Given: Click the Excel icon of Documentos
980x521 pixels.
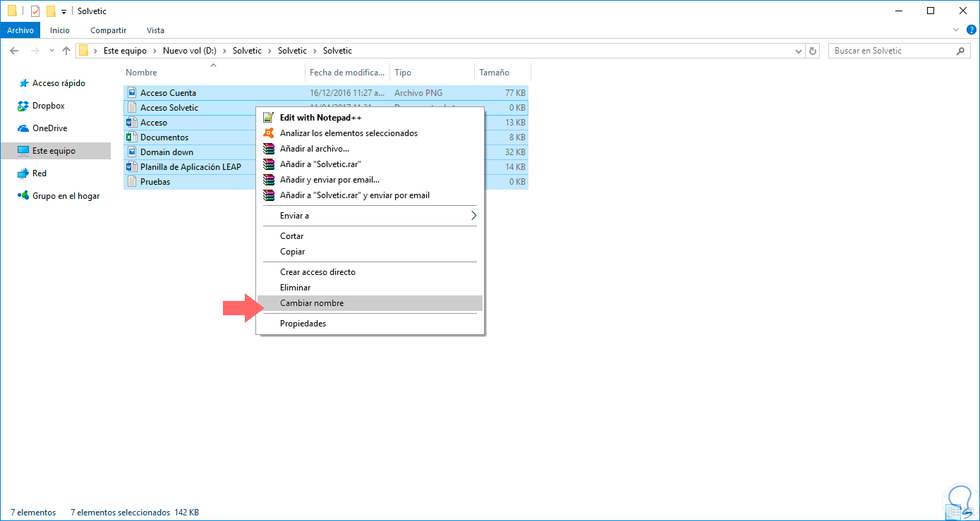Looking at the screenshot, I should coord(131,137).
